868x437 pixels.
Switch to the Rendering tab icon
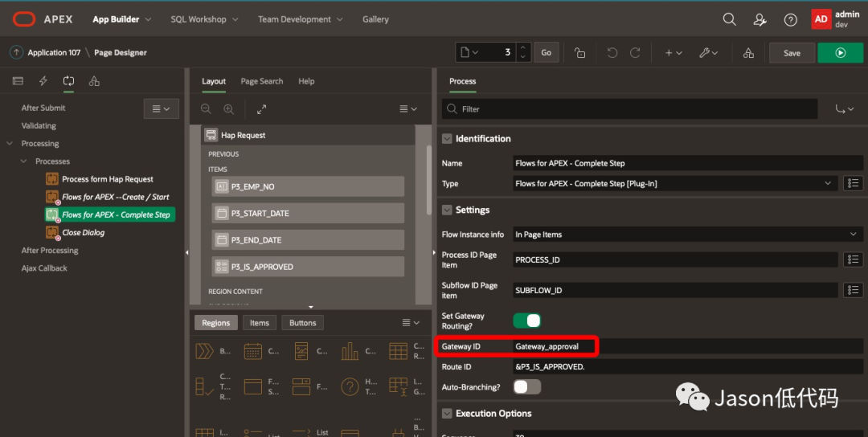(x=18, y=81)
